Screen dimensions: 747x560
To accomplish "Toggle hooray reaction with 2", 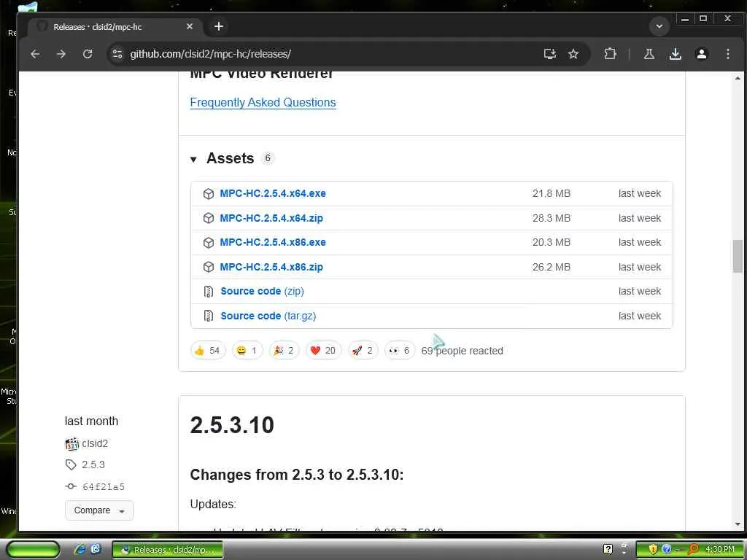I will 284,351.
